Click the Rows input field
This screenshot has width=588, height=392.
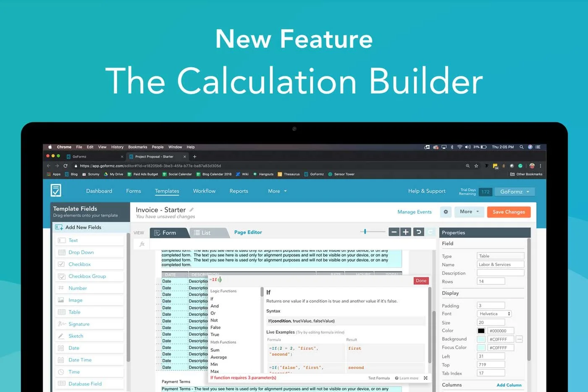click(x=491, y=281)
